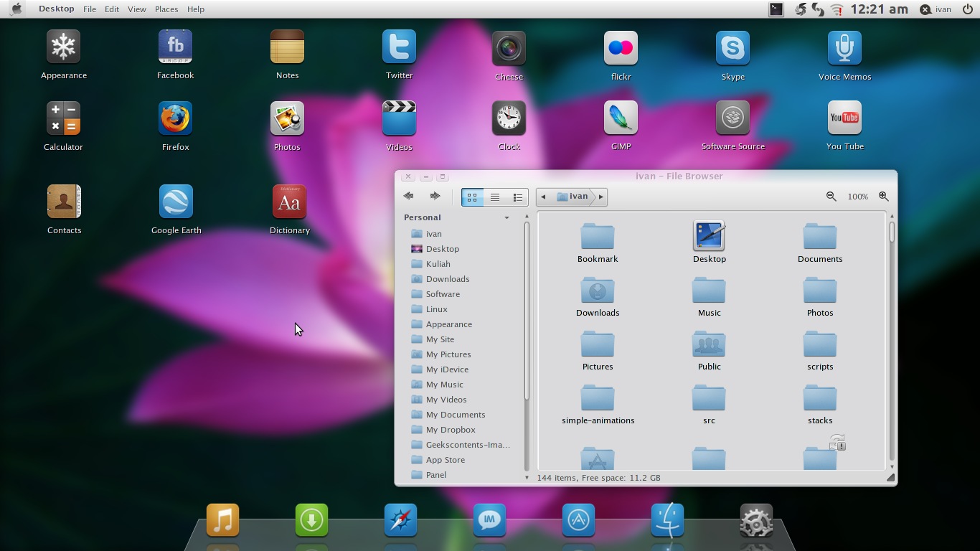Launch Facebook from the desktop

[x=175, y=47]
